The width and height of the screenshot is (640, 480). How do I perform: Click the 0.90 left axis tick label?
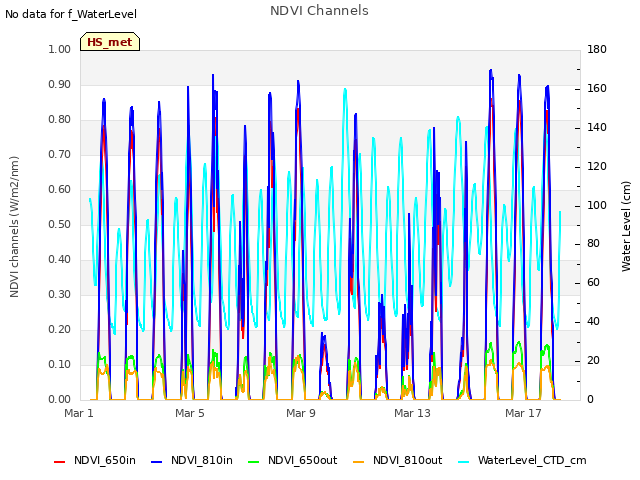59,84
